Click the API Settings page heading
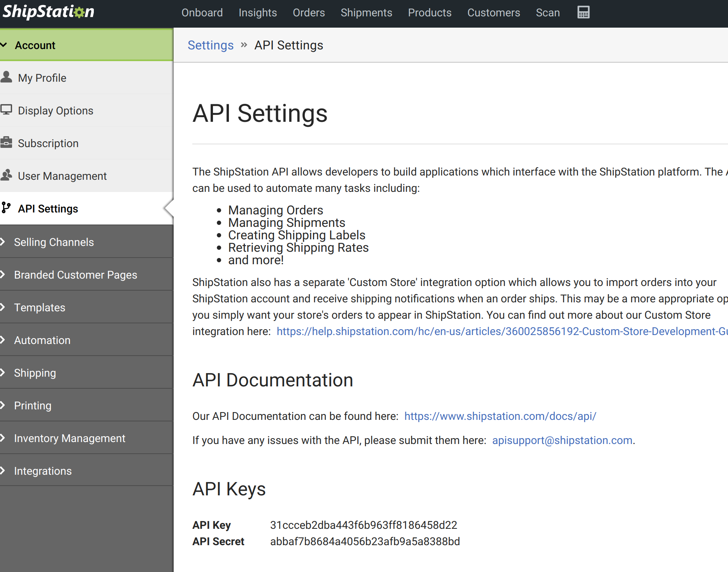This screenshot has width=728, height=572. (x=260, y=114)
